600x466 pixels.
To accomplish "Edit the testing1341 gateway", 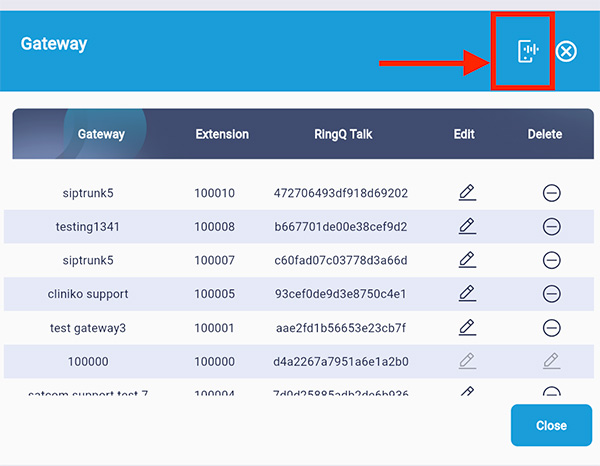I will (466, 226).
